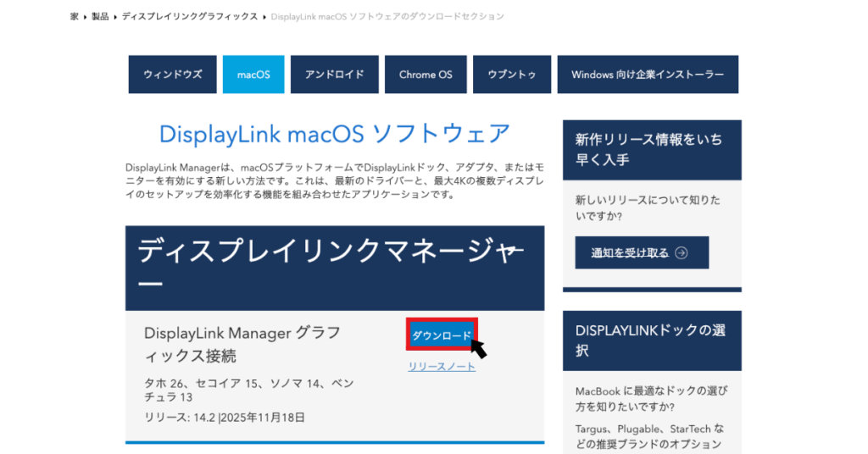Go to the 家 home breadcrumb
868x454 pixels.
pos(75,17)
